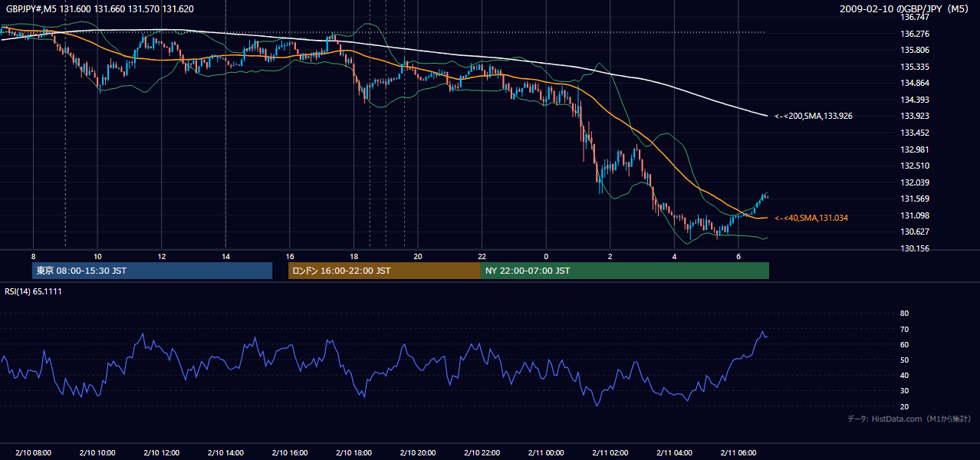Click the '<-<200,SMA,133.926' moving average label
Screen dimensions: 980x460
click(814, 117)
